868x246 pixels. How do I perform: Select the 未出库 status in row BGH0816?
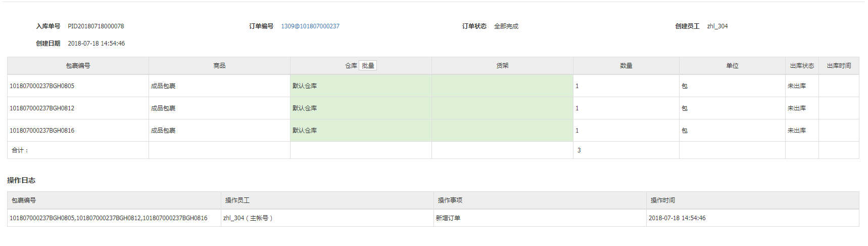797,131
